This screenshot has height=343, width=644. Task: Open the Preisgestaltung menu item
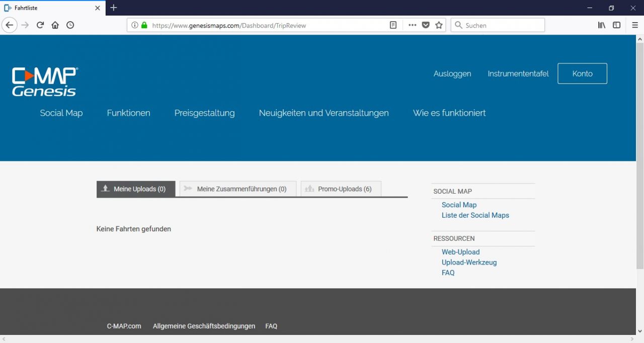click(204, 113)
